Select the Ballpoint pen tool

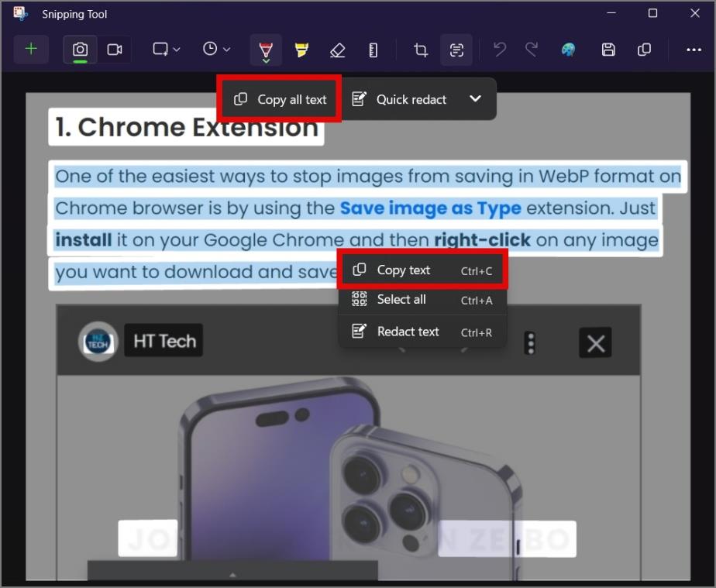point(266,50)
